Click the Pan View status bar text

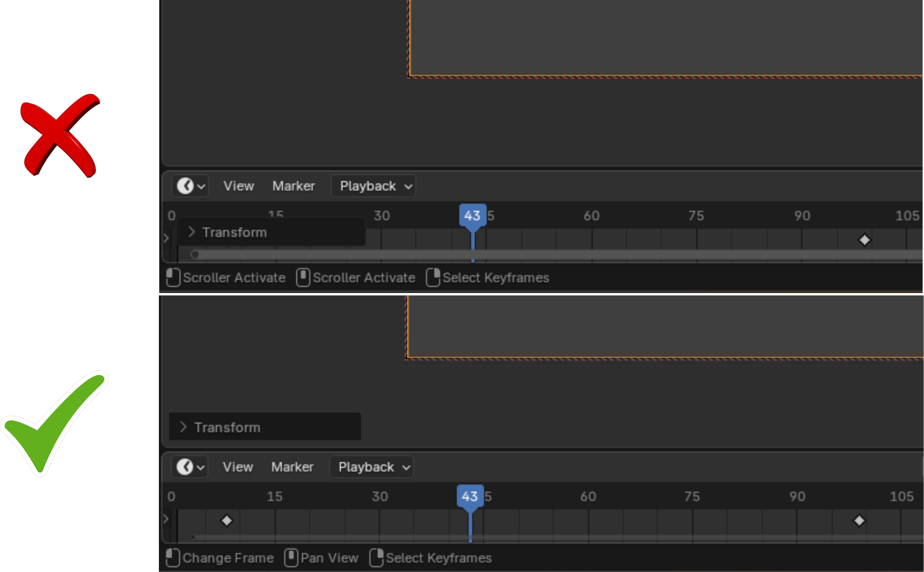pyautogui.click(x=329, y=558)
